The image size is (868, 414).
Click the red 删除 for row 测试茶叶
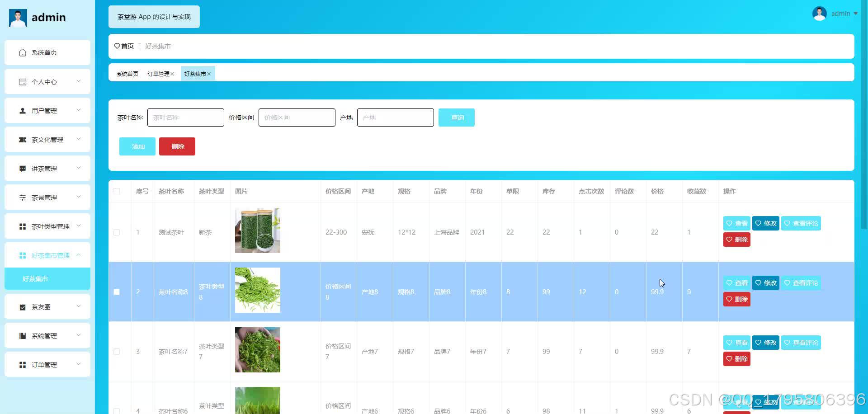click(737, 240)
